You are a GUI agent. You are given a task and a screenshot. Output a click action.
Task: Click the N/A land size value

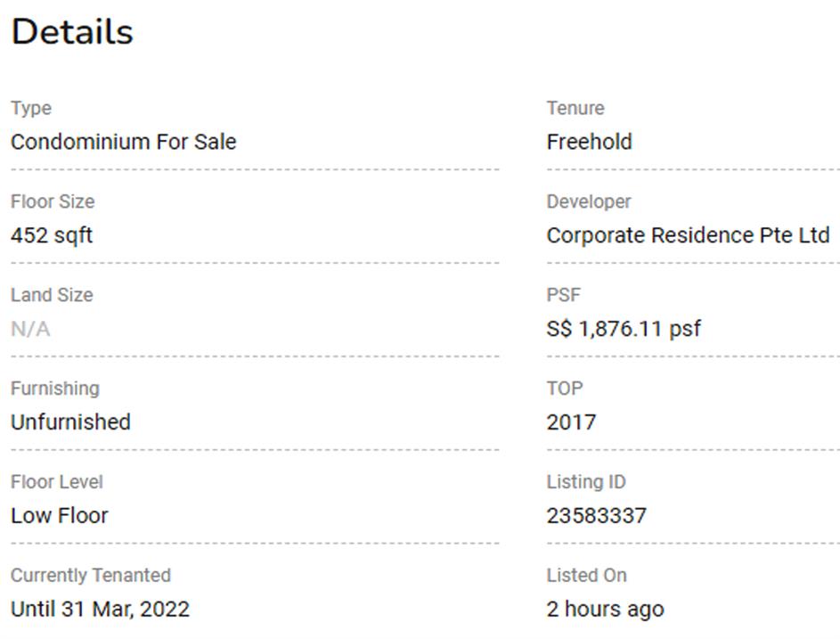30,329
